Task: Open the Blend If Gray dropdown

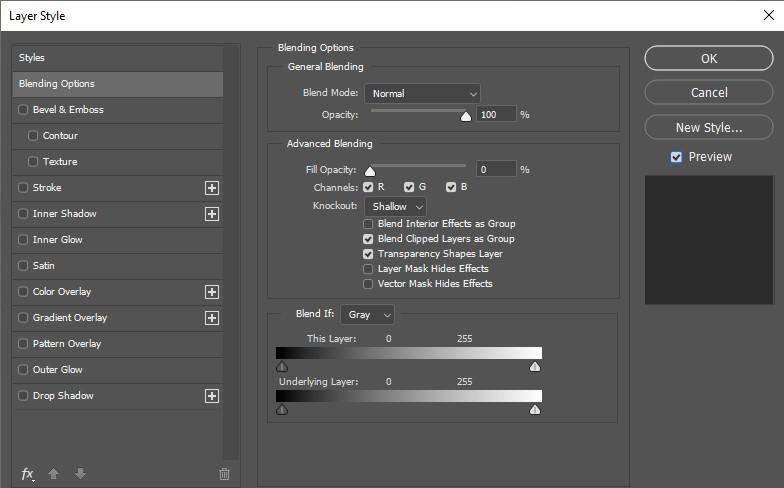Action: pos(368,314)
